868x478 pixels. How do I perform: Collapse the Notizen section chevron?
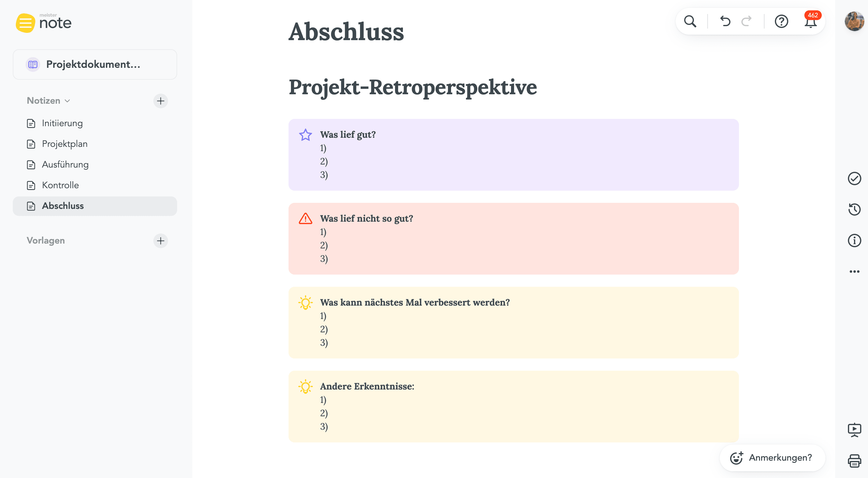click(x=67, y=101)
